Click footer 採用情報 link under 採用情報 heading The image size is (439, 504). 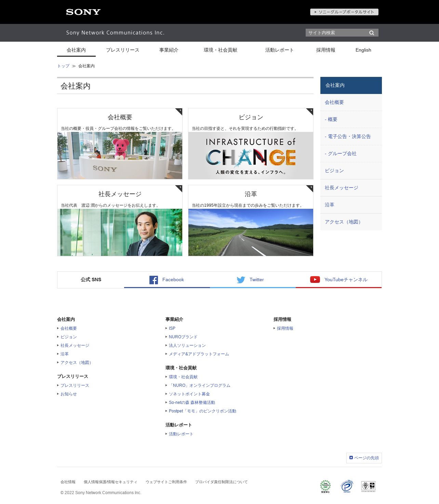[x=285, y=328]
